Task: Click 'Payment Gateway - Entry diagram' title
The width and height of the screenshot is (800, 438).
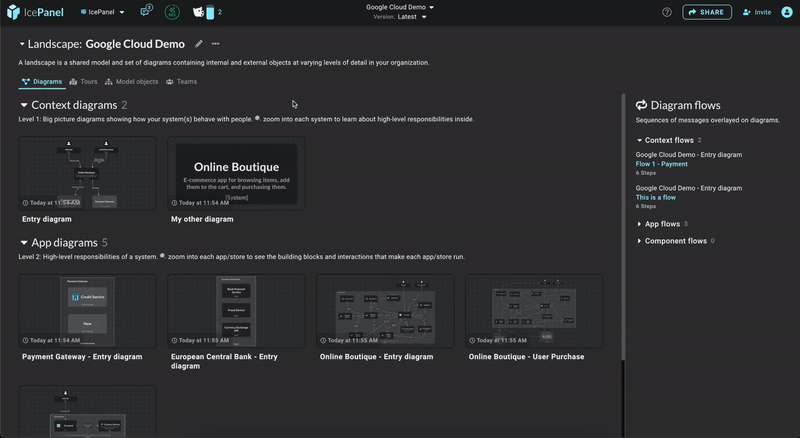Action: coord(82,357)
